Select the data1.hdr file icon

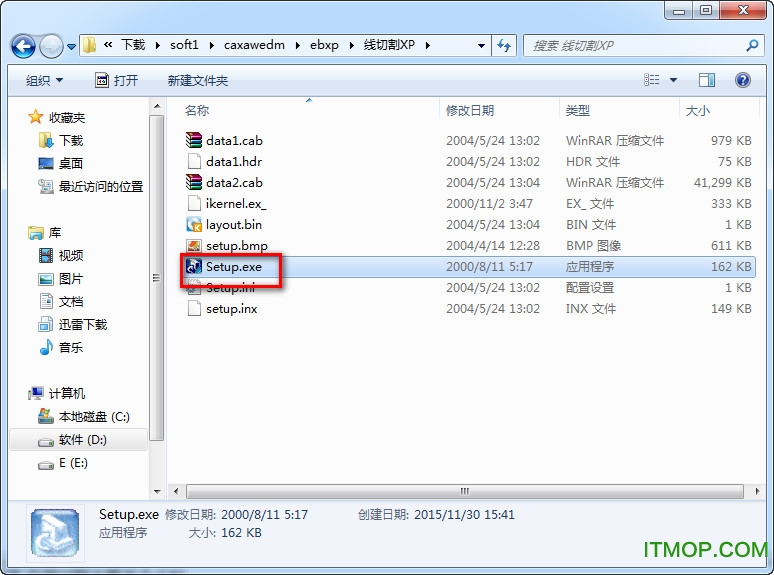(194, 161)
